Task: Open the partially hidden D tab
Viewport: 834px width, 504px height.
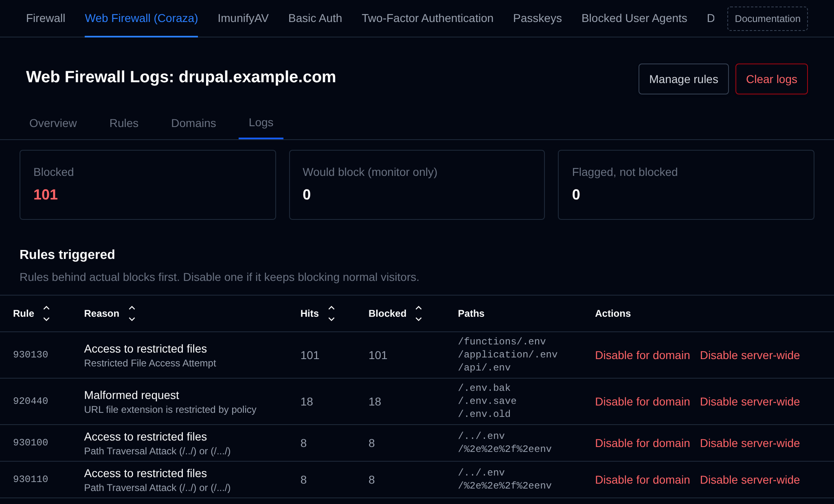Action: [711, 18]
